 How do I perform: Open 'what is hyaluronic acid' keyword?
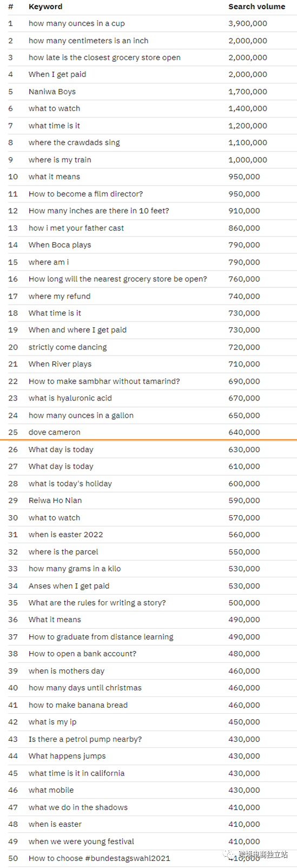[70, 398]
